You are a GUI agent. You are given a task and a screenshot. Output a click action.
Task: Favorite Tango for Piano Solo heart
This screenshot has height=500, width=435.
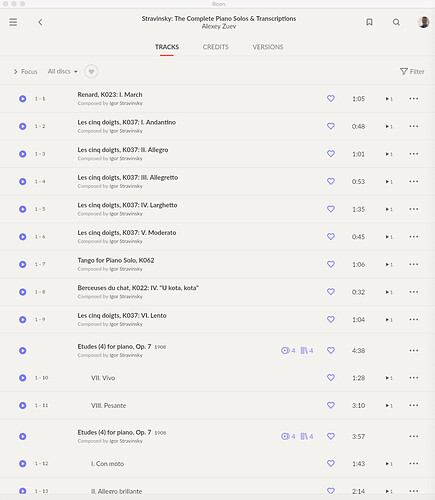pos(331,264)
